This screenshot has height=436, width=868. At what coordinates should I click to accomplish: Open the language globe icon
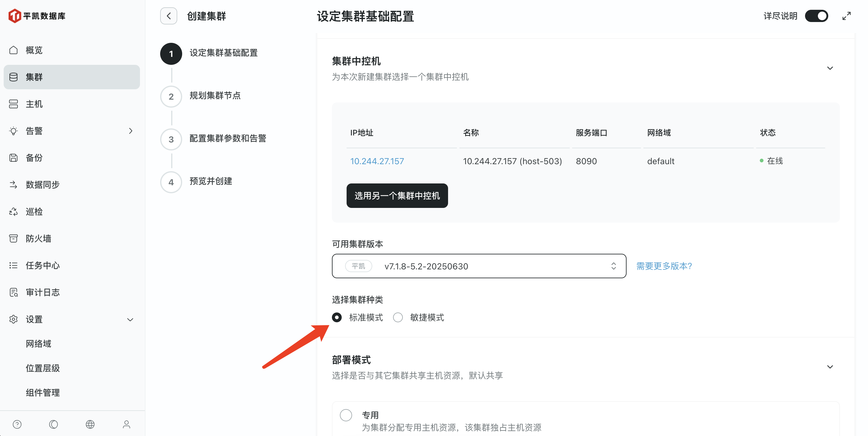tap(90, 424)
